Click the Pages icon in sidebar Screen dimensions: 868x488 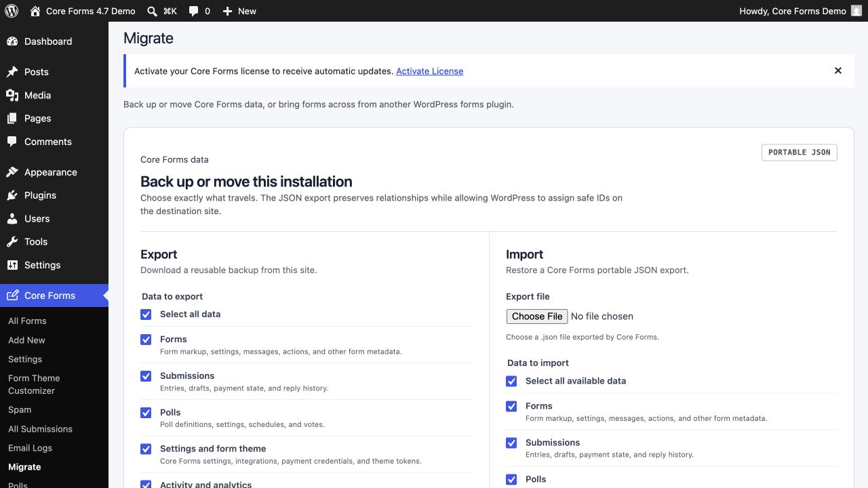coord(12,119)
